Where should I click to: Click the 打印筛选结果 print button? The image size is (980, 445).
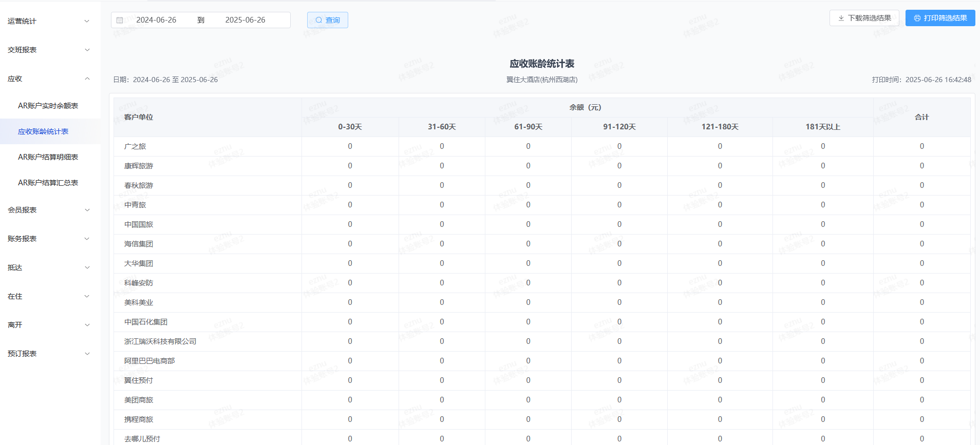pos(940,18)
